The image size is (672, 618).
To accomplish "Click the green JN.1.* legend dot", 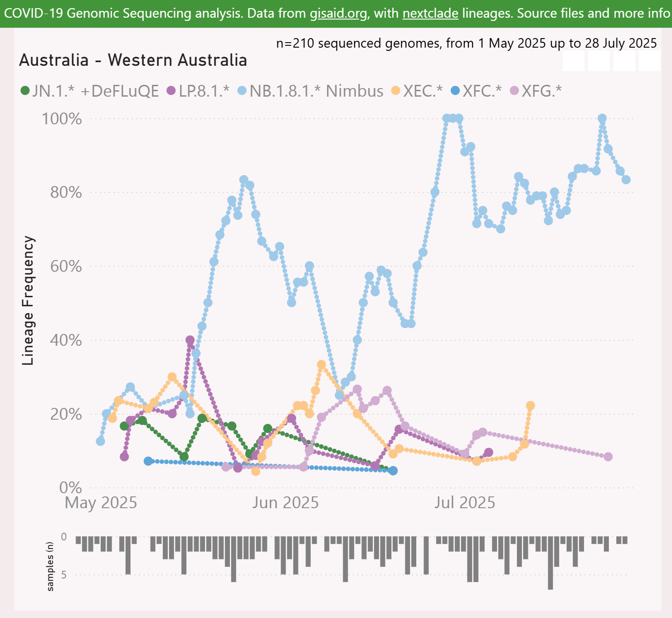I will (x=25, y=91).
